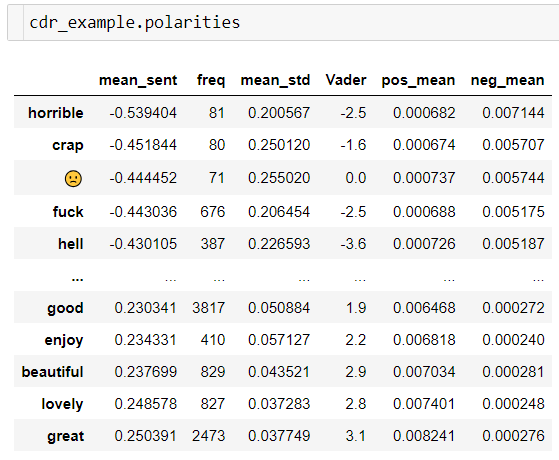This screenshot has width=559, height=460.
Task: Select the lovely row label
Action: point(62,404)
